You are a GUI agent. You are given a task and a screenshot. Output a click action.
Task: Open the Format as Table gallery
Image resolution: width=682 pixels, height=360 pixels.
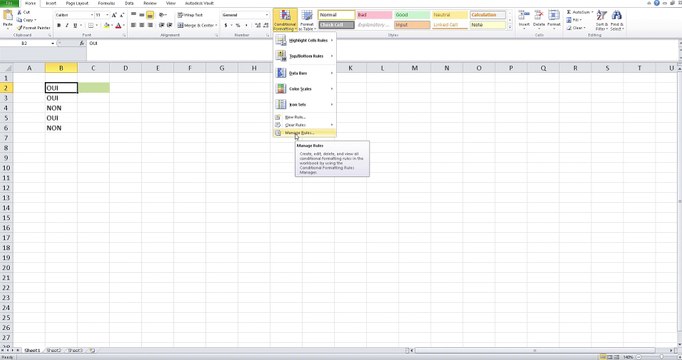pyautogui.click(x=307, y=20)
